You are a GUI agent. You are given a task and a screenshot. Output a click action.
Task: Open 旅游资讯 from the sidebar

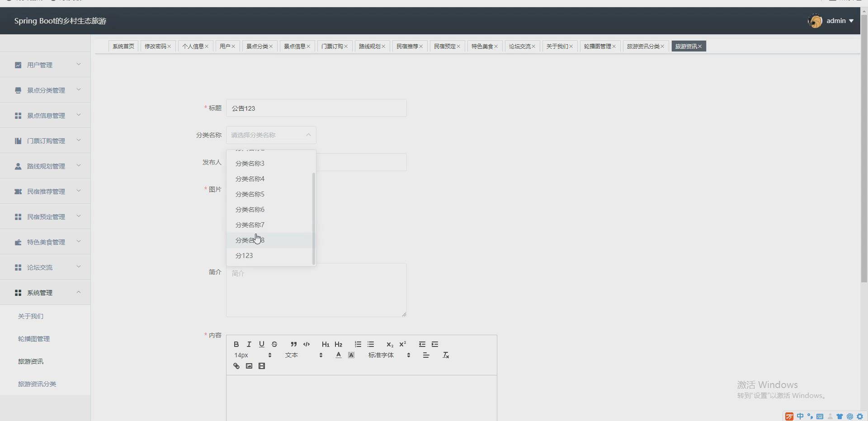(30, 361)
